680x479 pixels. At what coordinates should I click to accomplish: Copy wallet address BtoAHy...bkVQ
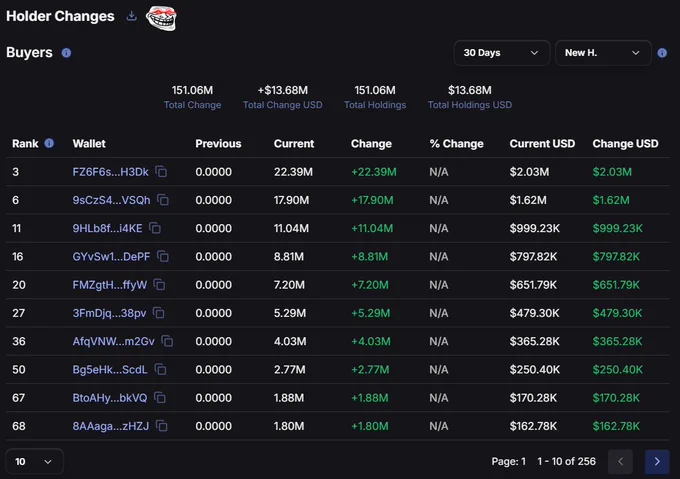pos(160,398)
